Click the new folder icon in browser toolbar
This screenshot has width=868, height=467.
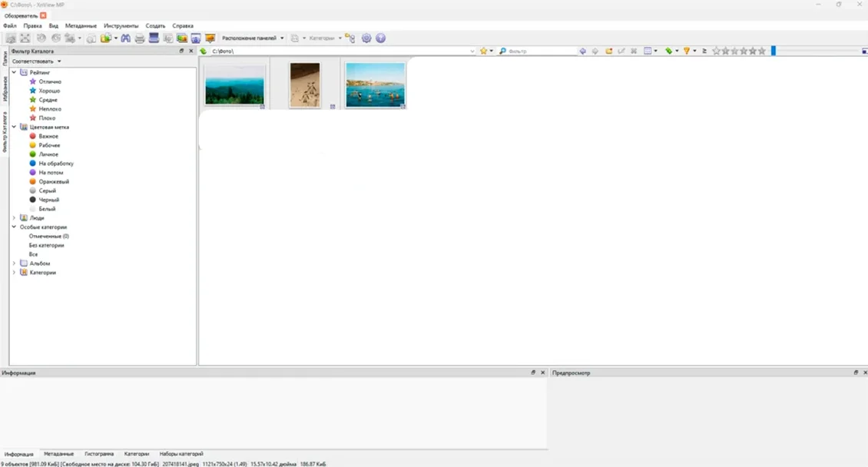608,51
